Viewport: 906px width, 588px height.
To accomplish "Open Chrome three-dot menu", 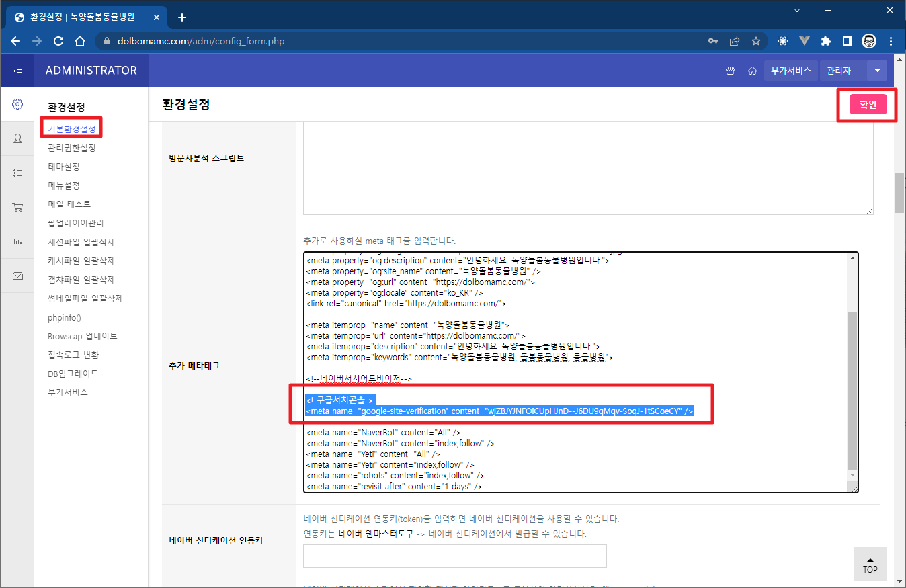I will [891, 41].
